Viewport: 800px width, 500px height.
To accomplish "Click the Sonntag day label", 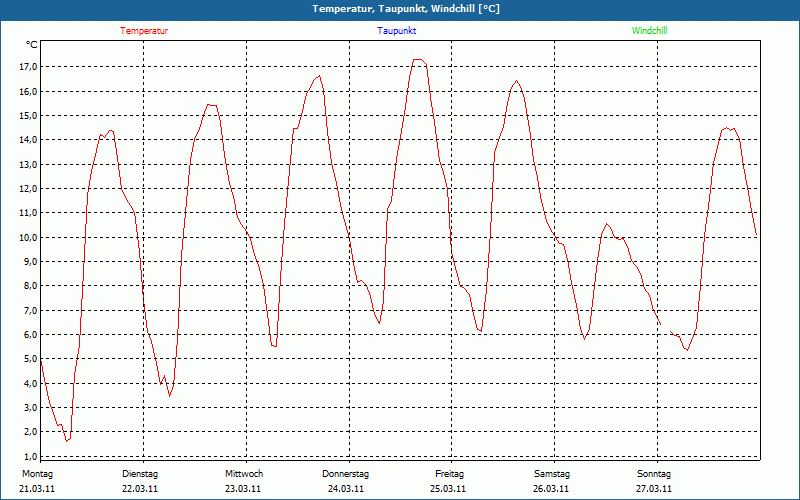I will tap(654, 474).
